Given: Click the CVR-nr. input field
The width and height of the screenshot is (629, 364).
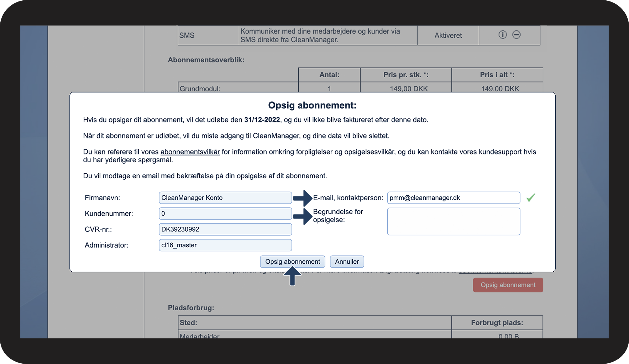Looking at the screenshot, I should 225,229.
